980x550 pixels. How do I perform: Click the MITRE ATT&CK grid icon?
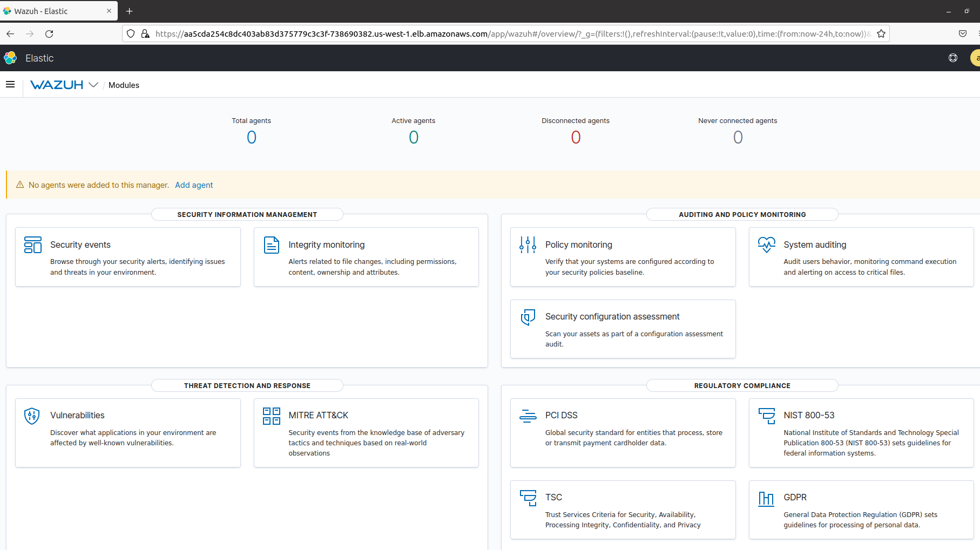click(x=271, y=416)
